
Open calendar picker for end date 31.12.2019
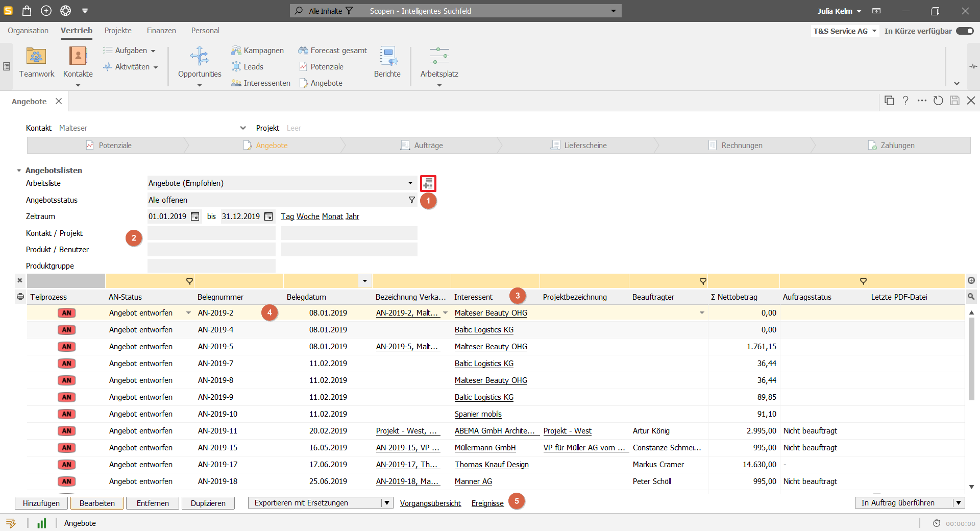268,216
